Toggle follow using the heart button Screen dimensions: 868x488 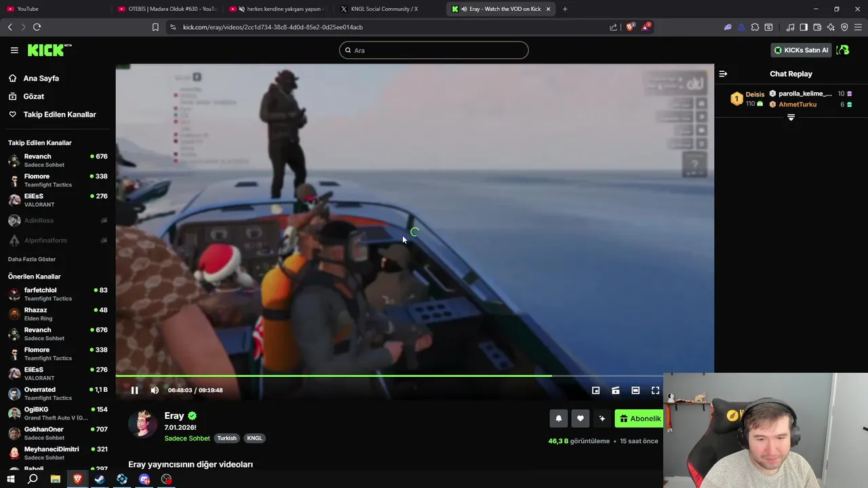[580, 419]
